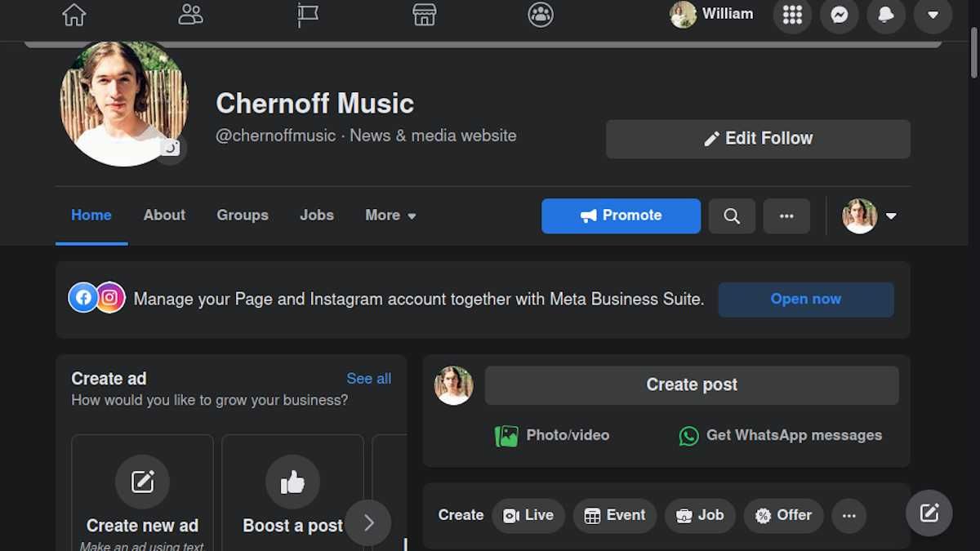Follow the See all link under Create ad
Image resolution: width=980 pixels, height=551 pixels.
[x=368, y=378]
